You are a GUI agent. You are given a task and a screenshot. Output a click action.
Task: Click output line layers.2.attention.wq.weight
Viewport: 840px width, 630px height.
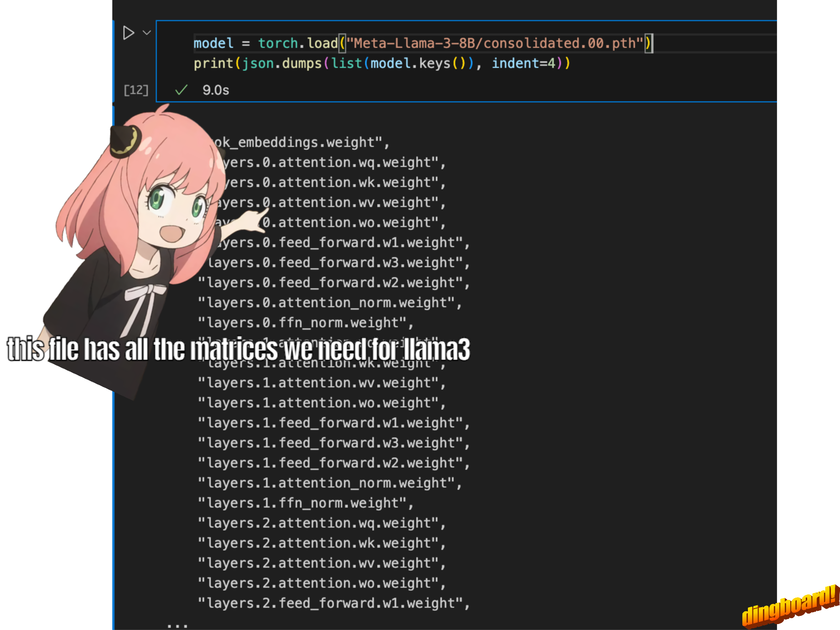coord(321,523)
